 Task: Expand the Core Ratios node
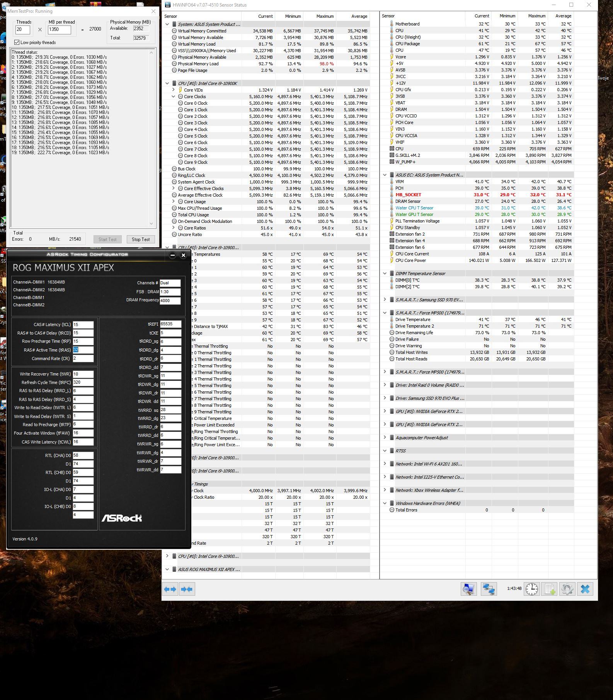coord(174,228)
